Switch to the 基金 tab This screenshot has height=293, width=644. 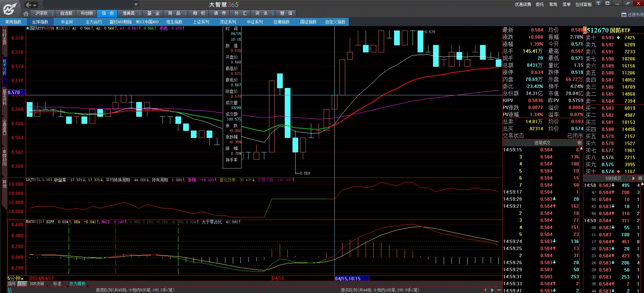pos(154,13)
